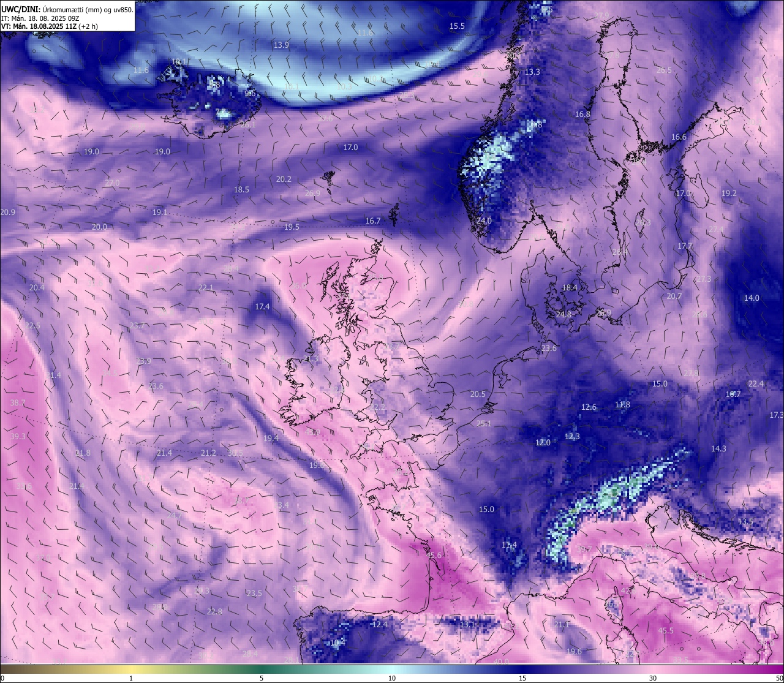Image resolution: width=784 pixels, height=683 pixels.
Task: Click the 16.6 value over Finland
Action: 679,137
